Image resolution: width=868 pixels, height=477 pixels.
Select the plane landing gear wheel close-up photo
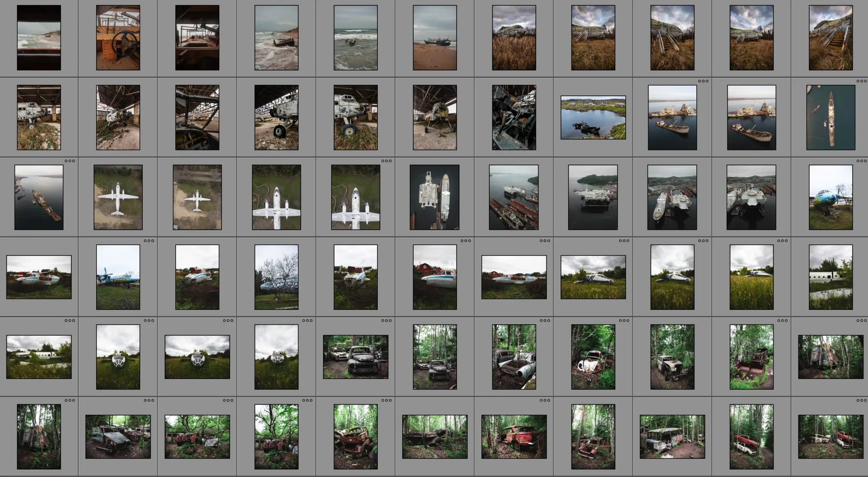(276, 117)
